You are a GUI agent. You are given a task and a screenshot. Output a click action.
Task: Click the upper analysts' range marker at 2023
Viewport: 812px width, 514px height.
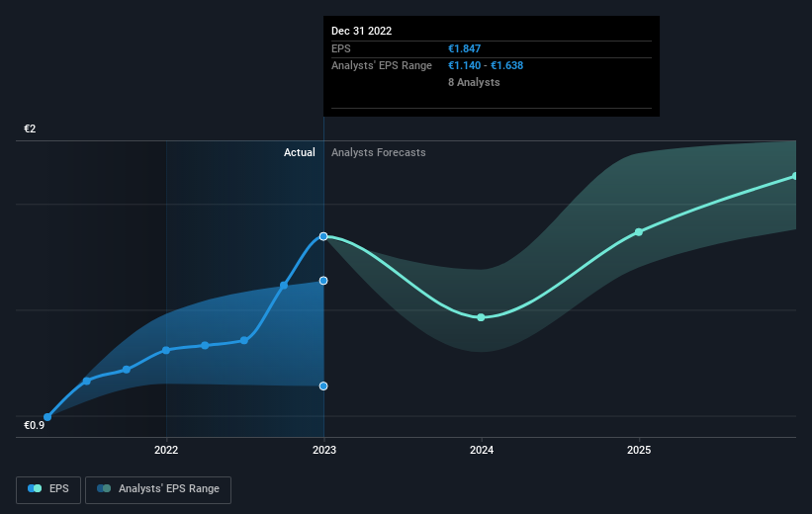(323, 281)
